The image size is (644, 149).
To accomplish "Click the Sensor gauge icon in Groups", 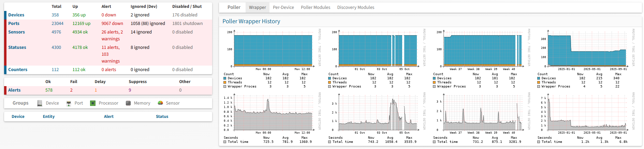I will pos(160,103).
